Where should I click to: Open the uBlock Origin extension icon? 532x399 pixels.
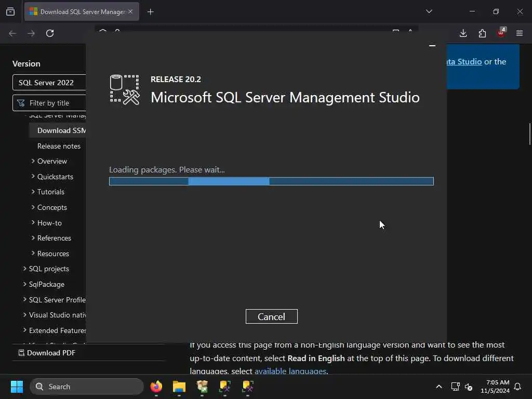coord(501,33)
